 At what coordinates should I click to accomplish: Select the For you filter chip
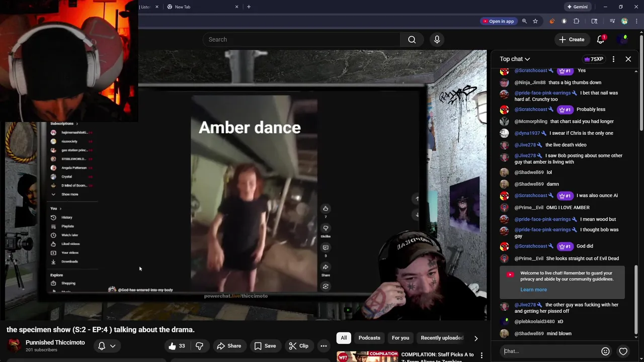point(400,338)
